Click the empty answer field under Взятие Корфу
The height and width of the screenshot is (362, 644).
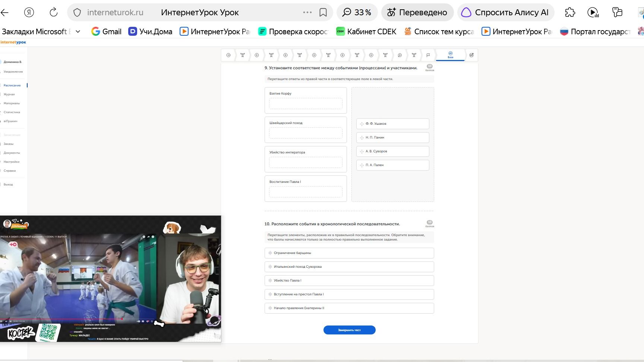click(x=306, y=104)
